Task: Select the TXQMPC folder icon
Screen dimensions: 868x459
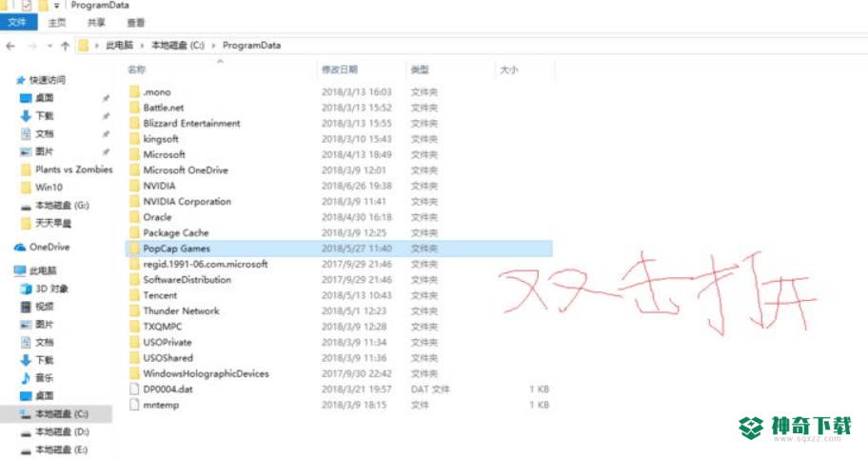Action: (134, 327)
